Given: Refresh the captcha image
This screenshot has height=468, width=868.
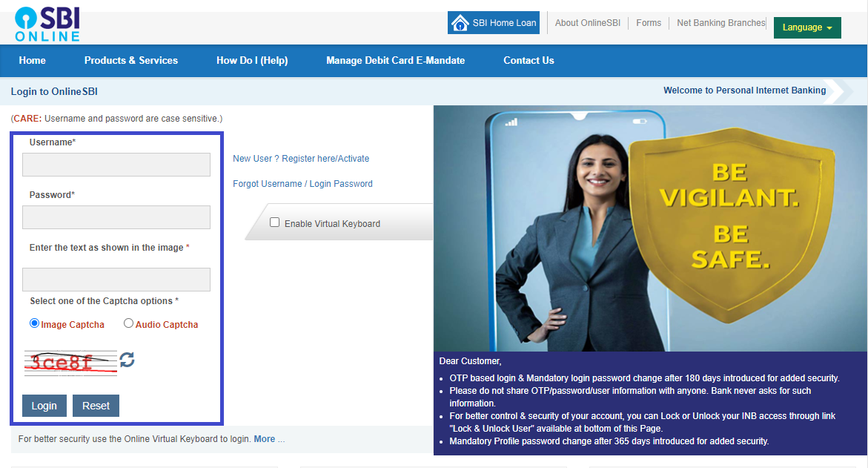Looking at the screenshot, I should (x=127, y=360).
